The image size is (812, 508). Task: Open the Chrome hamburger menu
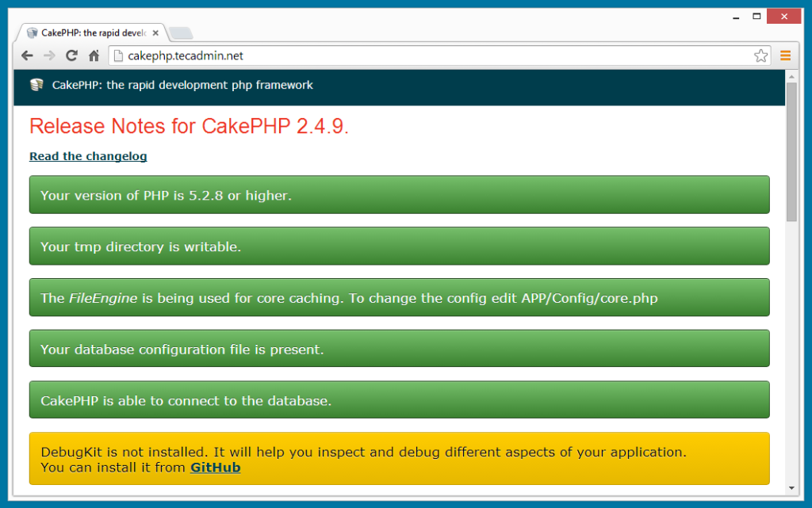pos(785,55)
